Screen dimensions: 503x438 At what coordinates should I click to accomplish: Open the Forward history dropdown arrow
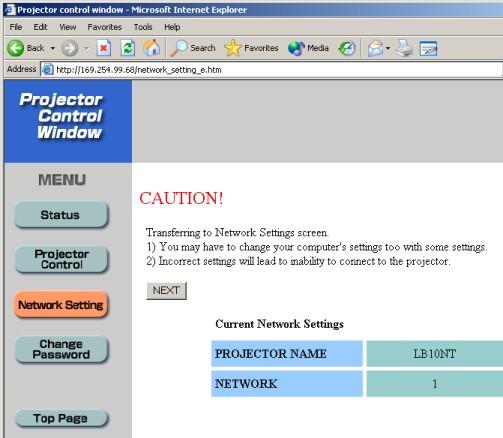click(x=87, y=48)
